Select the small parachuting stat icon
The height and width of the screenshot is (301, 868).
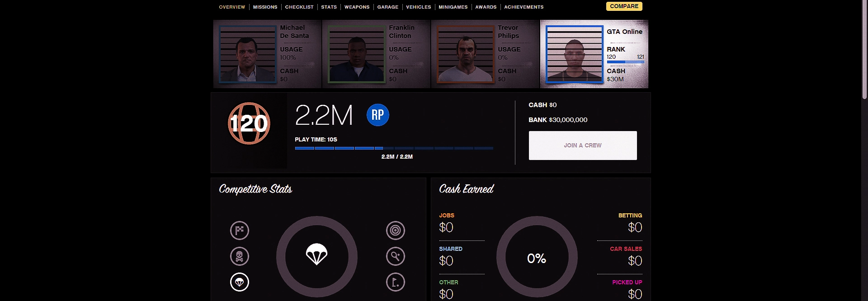click(240, 282)
